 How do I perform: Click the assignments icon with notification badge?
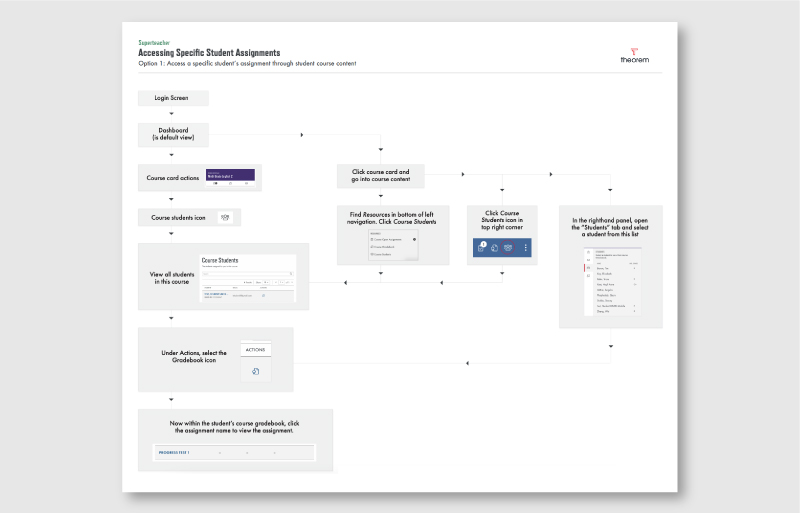[482, 247]
